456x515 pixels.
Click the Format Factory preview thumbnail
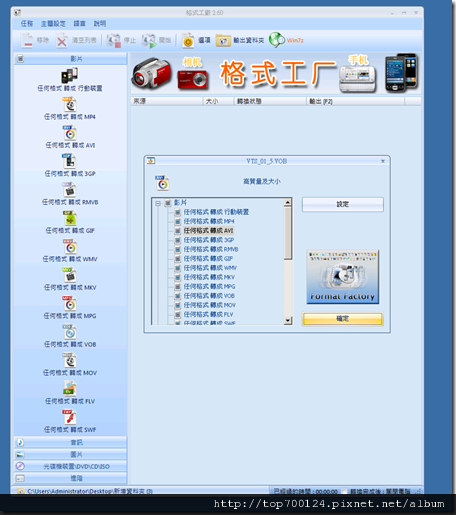343,277
